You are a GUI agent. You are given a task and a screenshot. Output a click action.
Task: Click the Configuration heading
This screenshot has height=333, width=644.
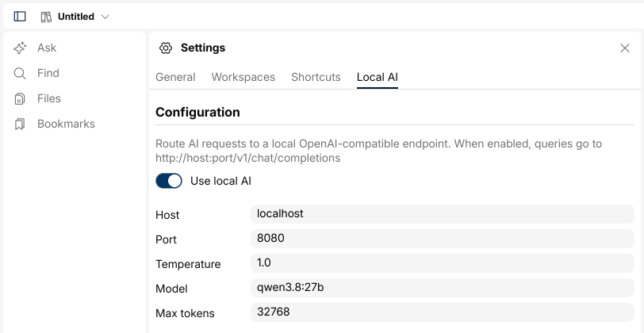pos(197,112)
